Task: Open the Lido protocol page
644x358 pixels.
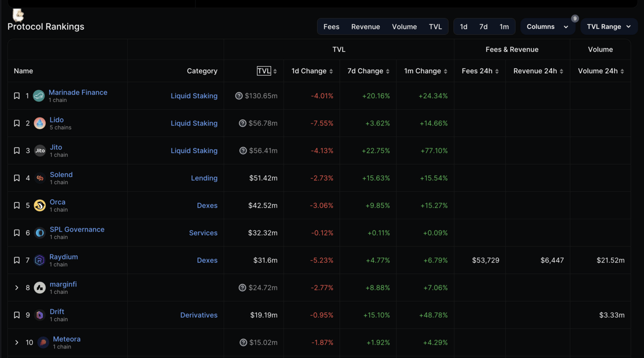Action: click(x=56, y=119)
